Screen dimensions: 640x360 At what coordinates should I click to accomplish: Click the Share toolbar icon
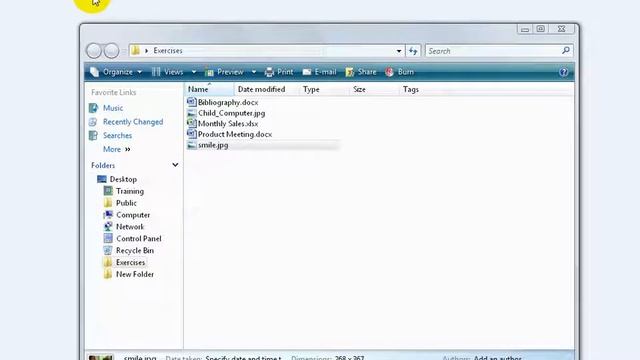pos(350,72)
